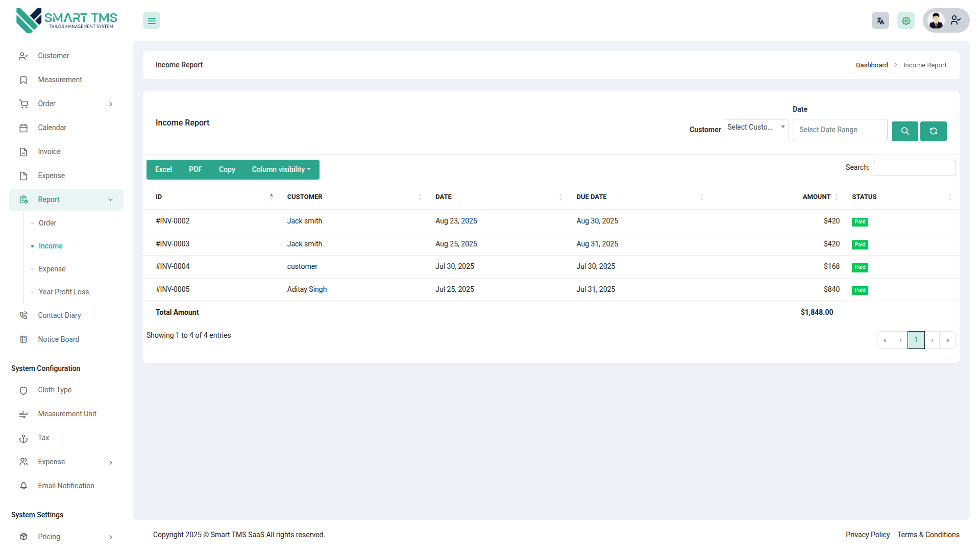Open Year Profit Loss report submenu
980x551 pixels.
tap(64, 292)
